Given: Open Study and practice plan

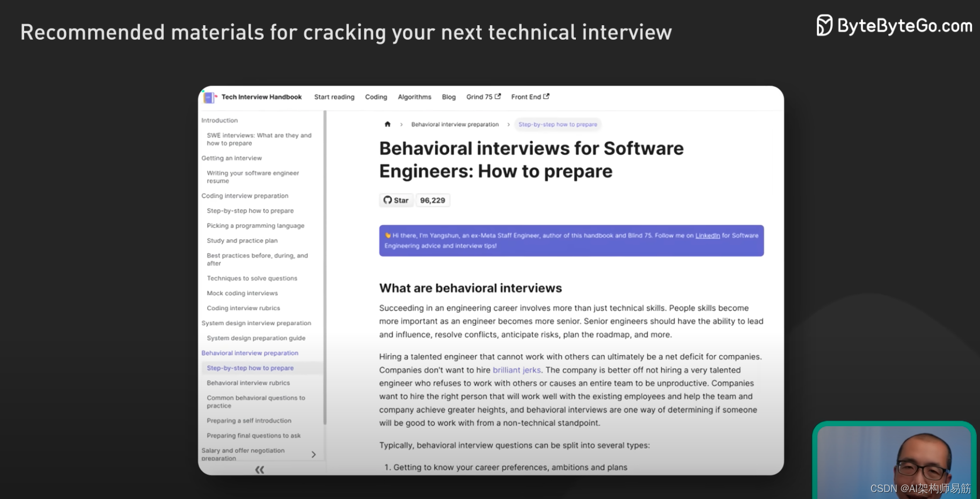Looking at the screenshot, I should point(242,241).
